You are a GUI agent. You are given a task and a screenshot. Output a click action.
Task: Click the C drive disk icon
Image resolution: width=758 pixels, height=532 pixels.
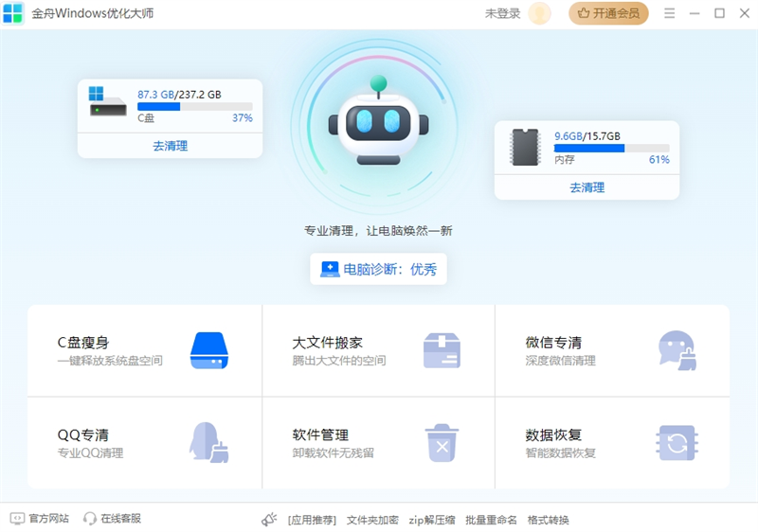(x=107, y=101)
